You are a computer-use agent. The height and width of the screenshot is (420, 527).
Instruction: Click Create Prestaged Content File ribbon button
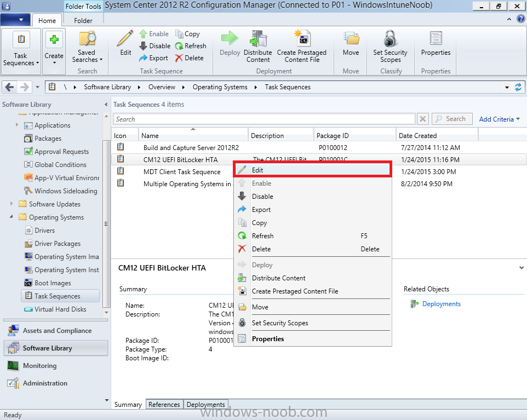[x=301, y=47]
